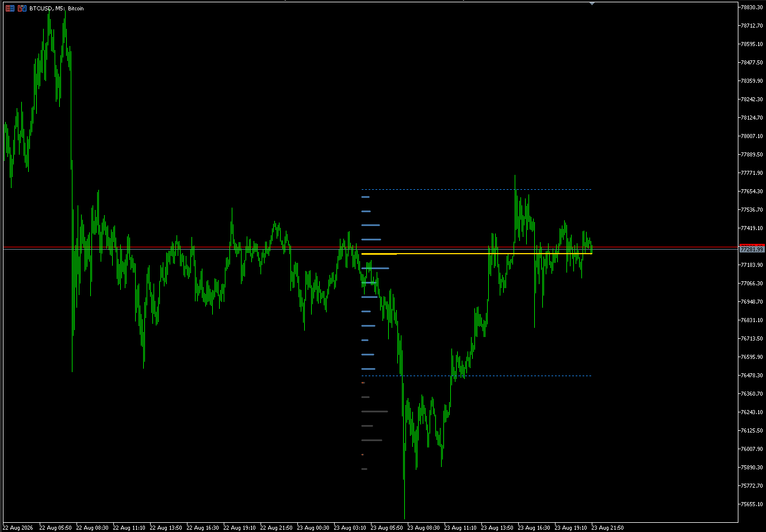
Task: Click the 22 Aug 13:50 time label
Action: tap(166, 527)
